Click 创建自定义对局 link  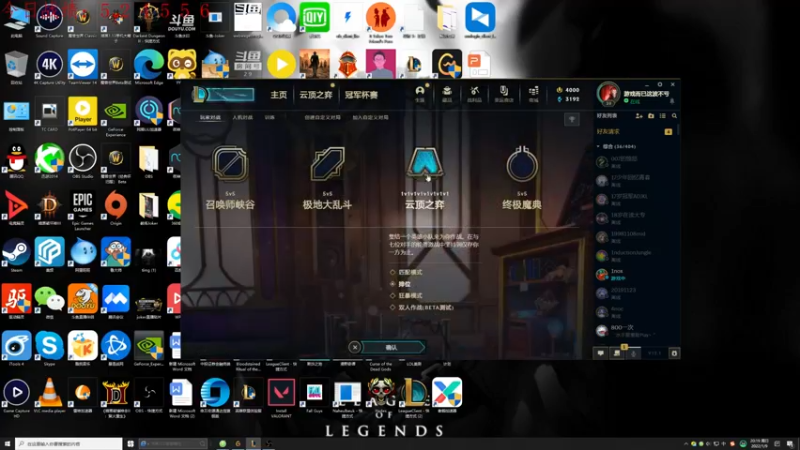(x=322, y=117)
